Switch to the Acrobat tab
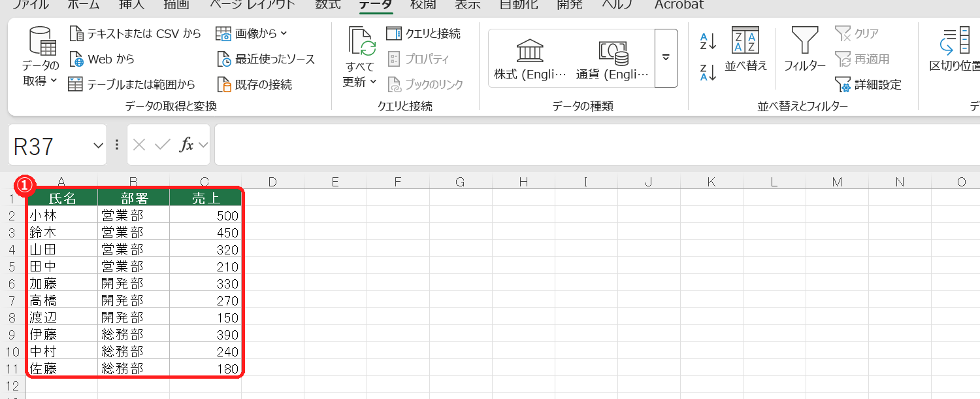Image resolution: width=980 pixels, height=399 pixels. point(679,5)
